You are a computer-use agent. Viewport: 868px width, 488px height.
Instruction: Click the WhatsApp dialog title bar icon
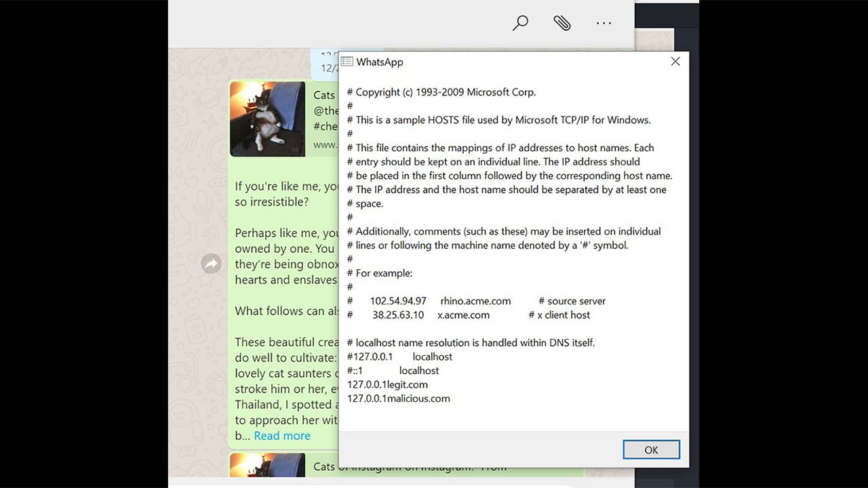click(x=347, y=62)
